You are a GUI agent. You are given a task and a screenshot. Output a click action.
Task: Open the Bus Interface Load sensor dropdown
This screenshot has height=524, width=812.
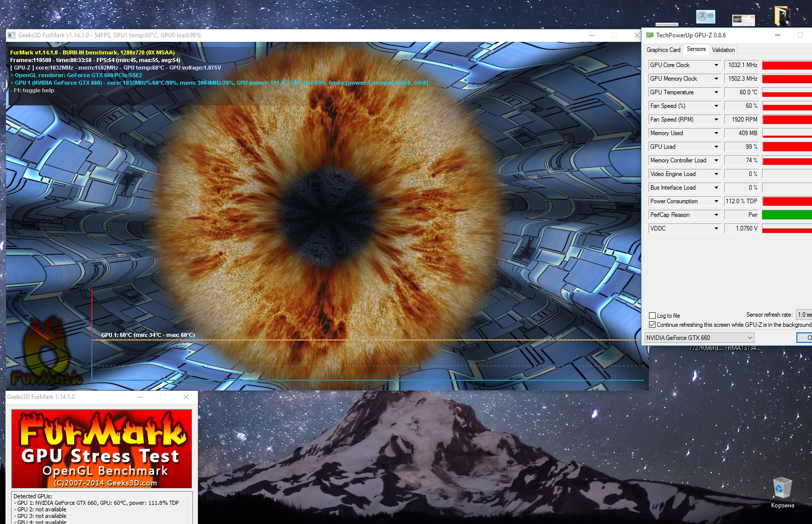pyautogui.click(x=716, y=188)
